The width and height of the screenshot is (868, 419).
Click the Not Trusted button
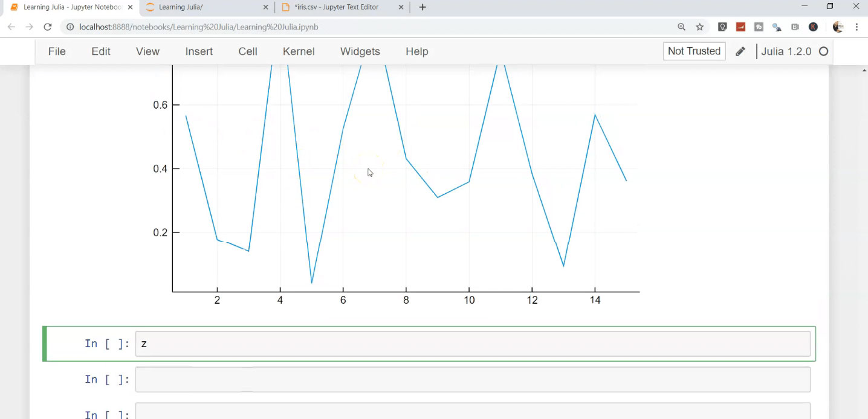point(694,51)
